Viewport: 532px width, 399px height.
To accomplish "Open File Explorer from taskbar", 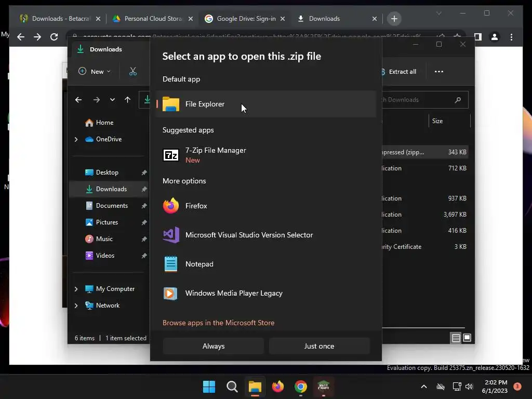I will (255, 387).
